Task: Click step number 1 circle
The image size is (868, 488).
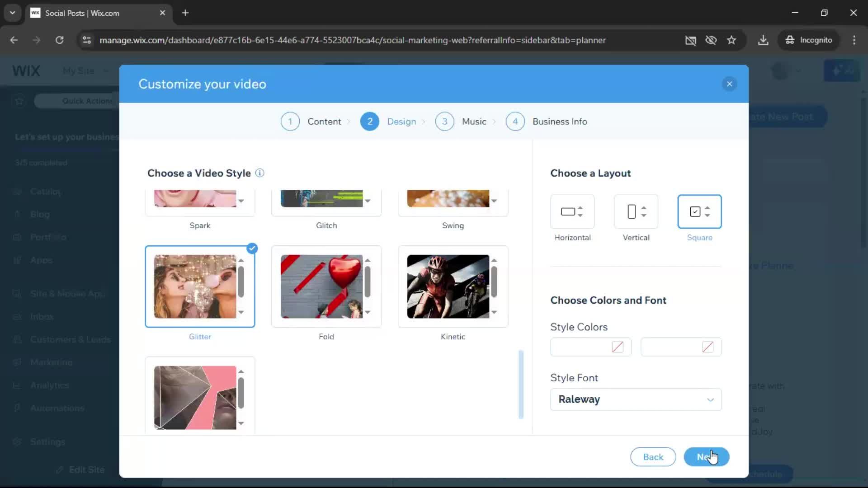Action: (x=290, y=122)
